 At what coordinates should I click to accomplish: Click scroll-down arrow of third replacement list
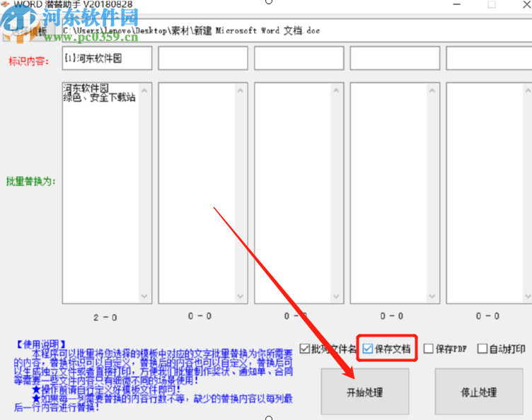coord(336,296)
